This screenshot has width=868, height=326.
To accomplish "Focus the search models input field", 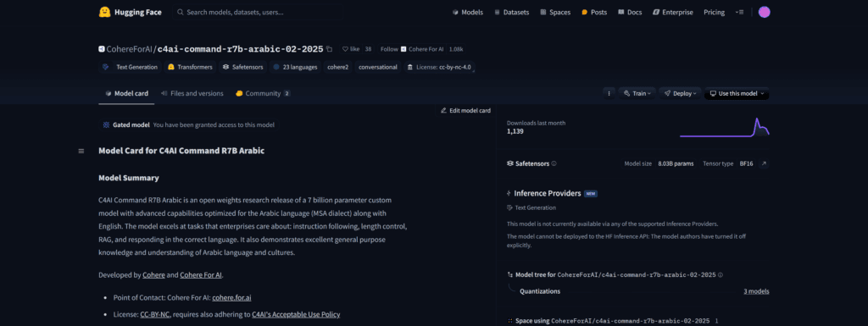I will [257, 12].
